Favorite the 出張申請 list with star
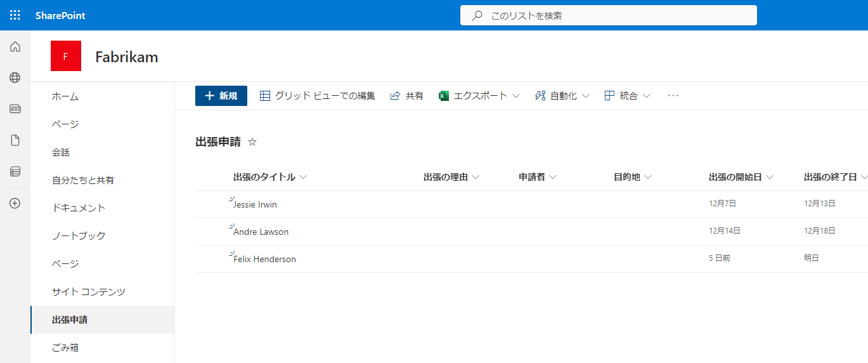 252,142
